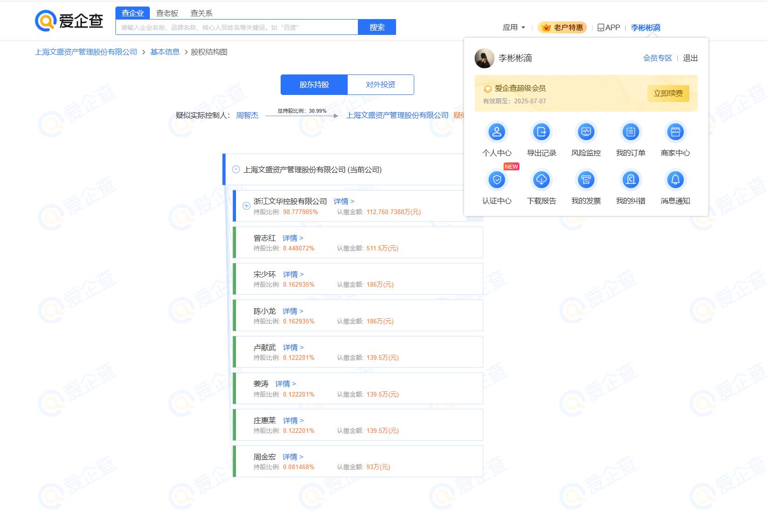Open 认证中心 icon
Image resolution: width=767 pixels, height=532 pixels.
pyautogui.click(x=497, y=180)
